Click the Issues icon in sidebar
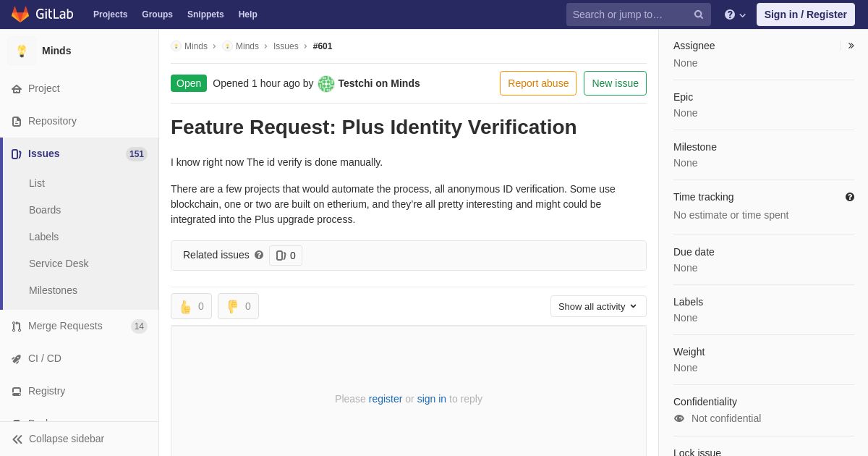Screen dimensions: 868x456 [x=17, y=154]
